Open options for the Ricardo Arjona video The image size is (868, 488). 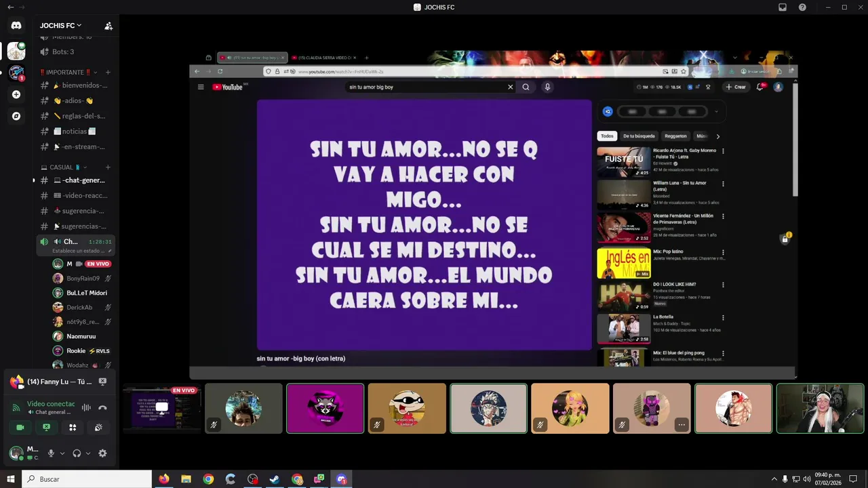coord(723,151)
